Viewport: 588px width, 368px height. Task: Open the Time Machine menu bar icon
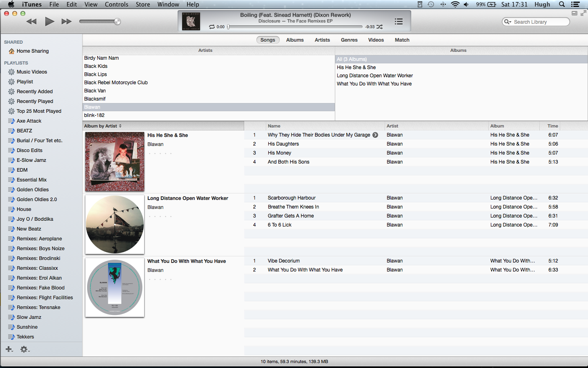[431, 4]
